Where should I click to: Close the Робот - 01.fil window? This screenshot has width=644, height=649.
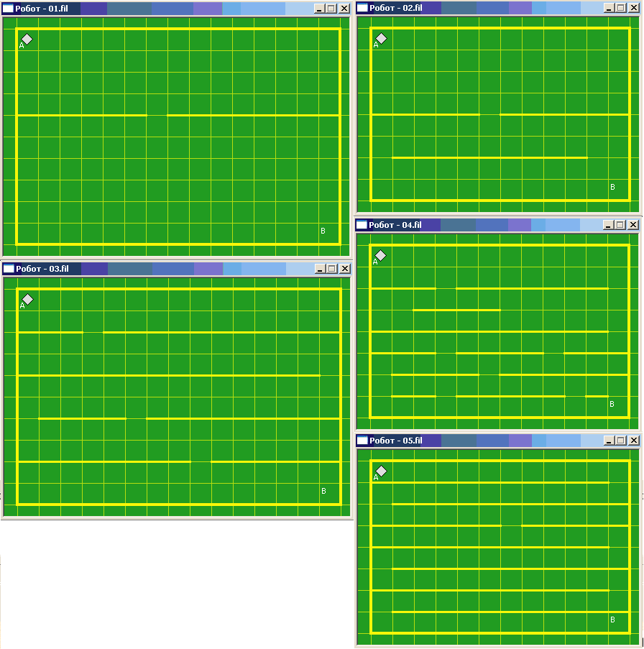click(344, 9)
